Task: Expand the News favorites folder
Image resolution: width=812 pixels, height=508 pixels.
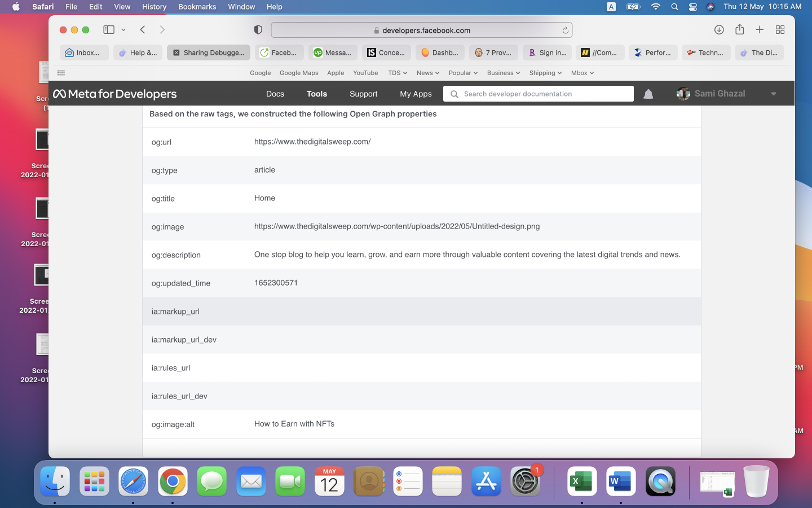Action: 428,73
